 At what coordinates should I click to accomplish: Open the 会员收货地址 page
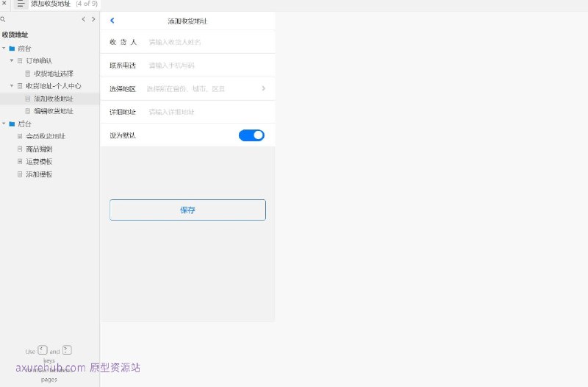pyautogui.click(x=46, y=136)
